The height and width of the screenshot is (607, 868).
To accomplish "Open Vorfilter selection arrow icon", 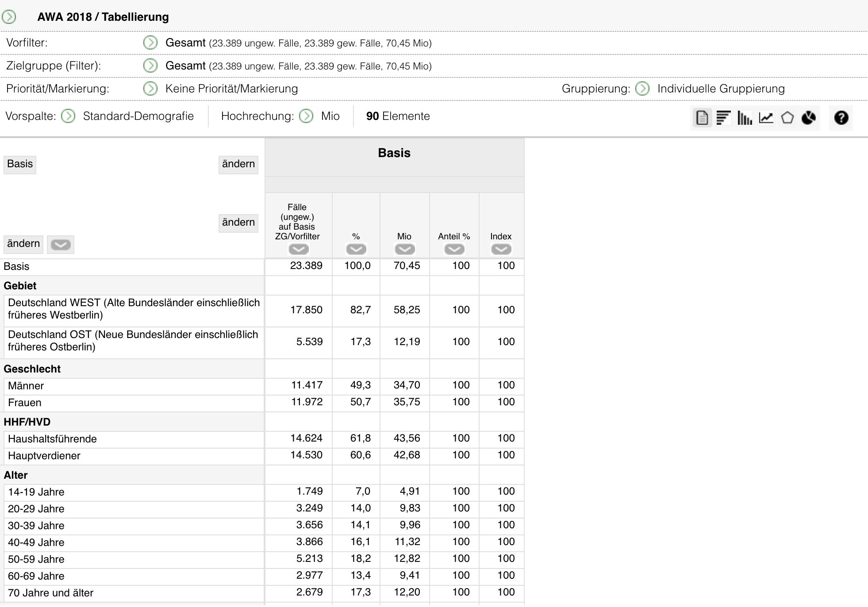I will (x=150, y=43).
